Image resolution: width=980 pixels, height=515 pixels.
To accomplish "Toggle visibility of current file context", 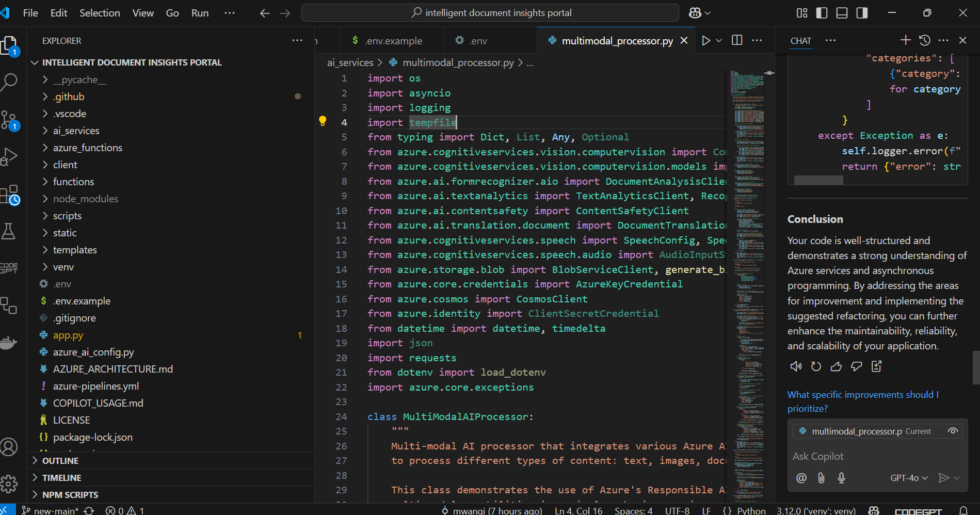I will click(953, 431).
